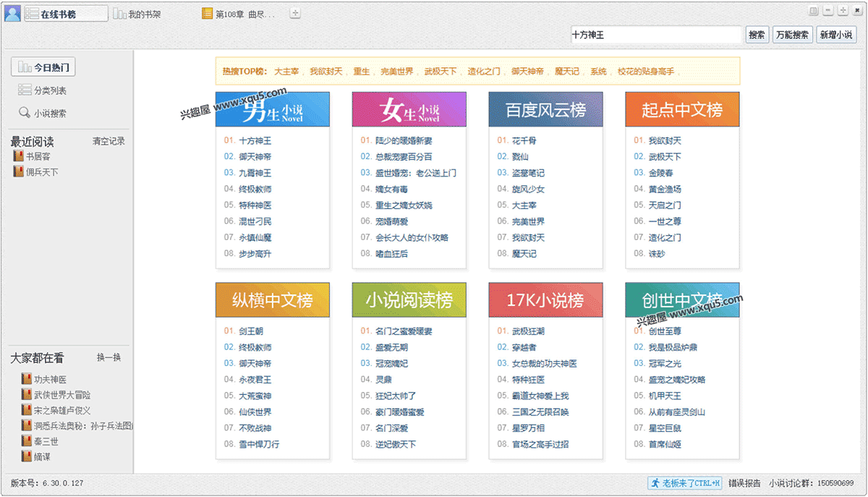
Task: Open 金陵春 in the 起点中文榜 list
Action: pyautogui.click(x=660, y=173)
